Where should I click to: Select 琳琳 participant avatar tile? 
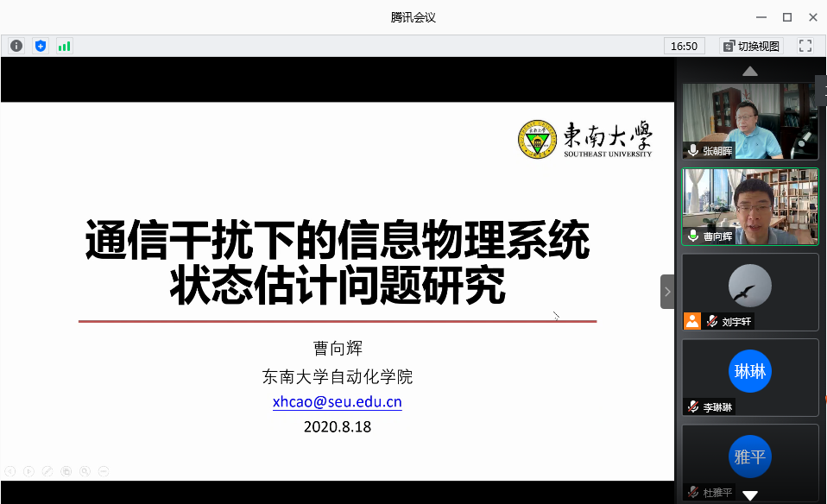click(749, 372)
